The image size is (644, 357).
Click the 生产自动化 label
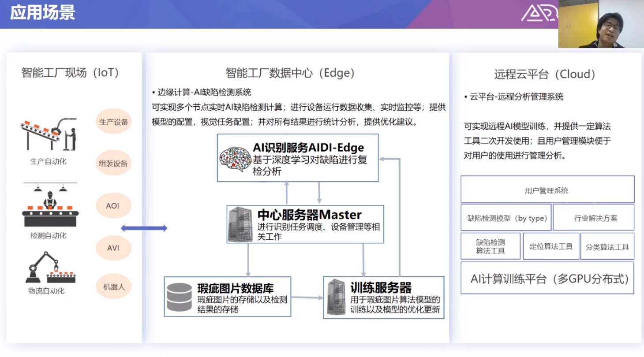[49, 161]
